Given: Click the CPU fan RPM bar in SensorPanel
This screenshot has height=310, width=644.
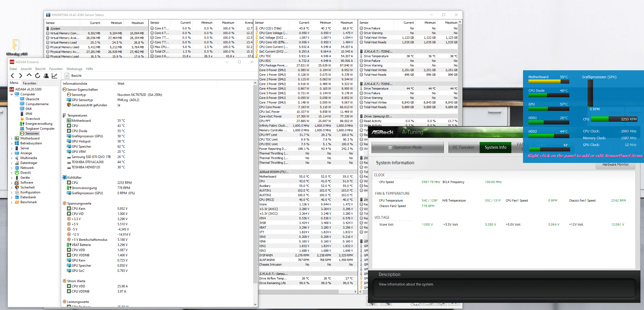Looking at the screenshot, I should click(614, 119).
